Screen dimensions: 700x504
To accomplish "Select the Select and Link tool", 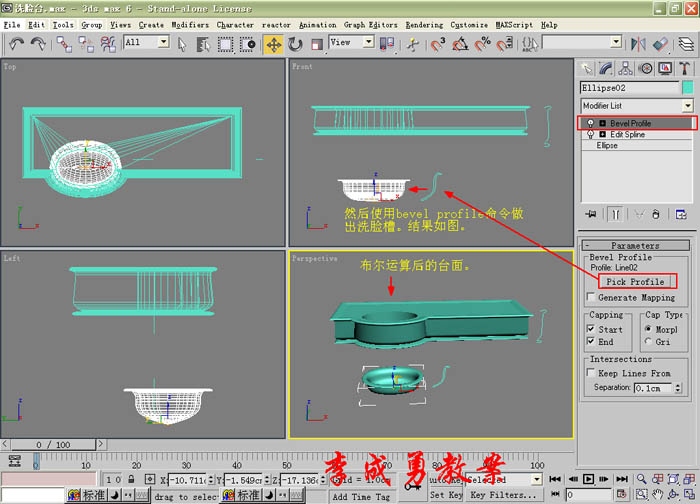I will click(64, 44).
